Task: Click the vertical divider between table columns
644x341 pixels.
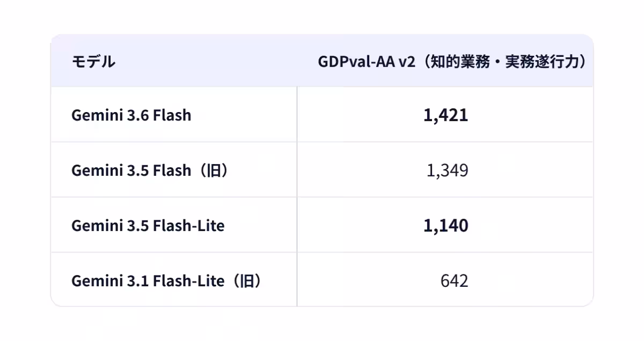Action: 297,196
